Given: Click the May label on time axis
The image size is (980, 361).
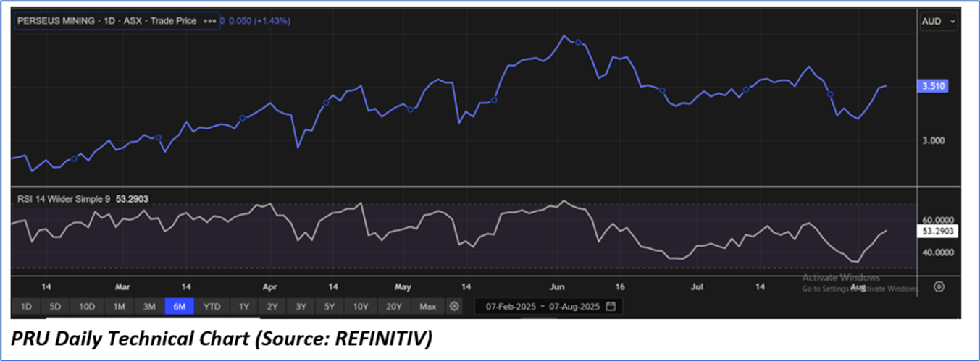Looking at the screenshot, I should tap(403, 286).
